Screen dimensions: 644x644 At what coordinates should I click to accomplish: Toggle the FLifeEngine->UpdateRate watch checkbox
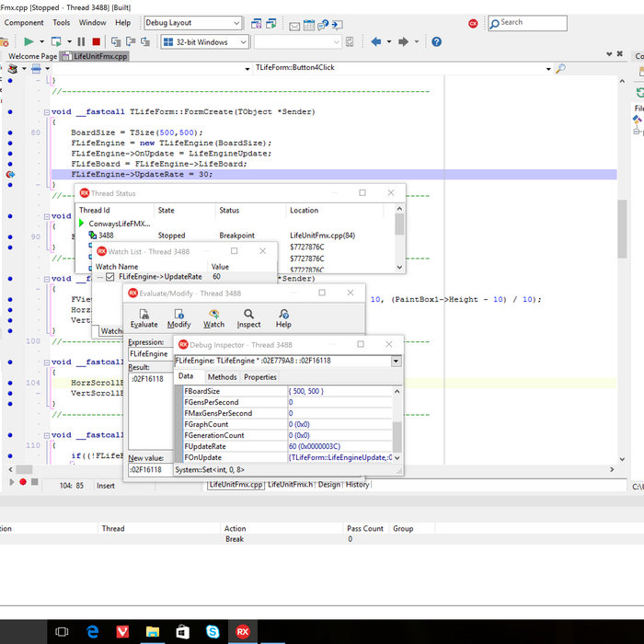(110, 277)
